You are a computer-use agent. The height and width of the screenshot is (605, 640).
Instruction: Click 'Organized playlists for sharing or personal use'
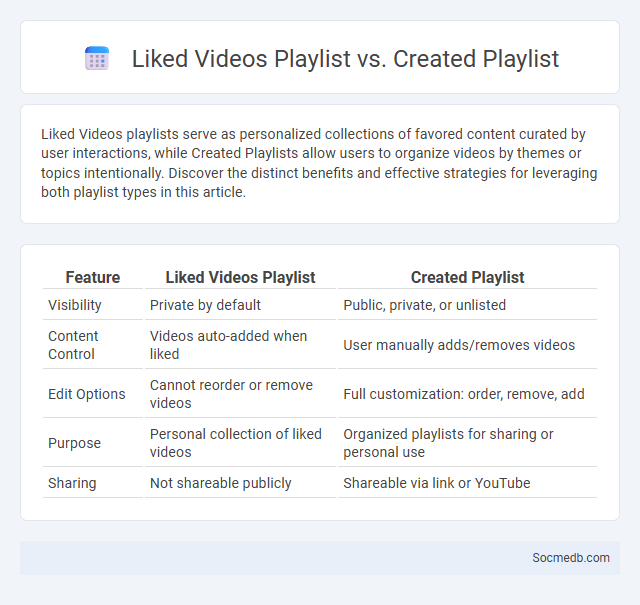coord(448,443)
